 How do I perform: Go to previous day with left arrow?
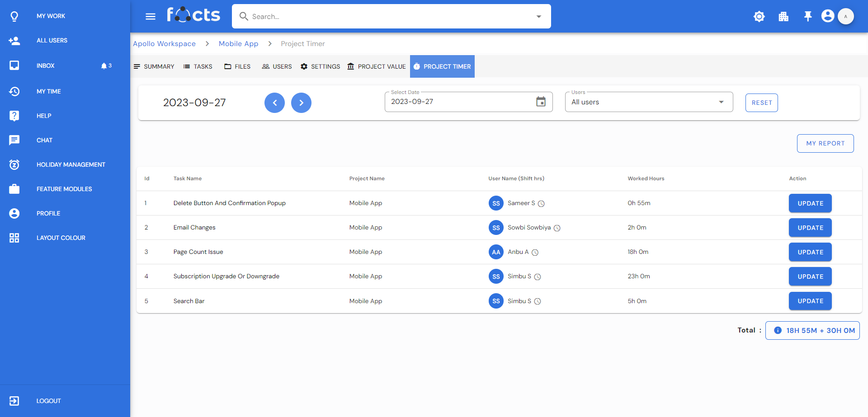274,103
